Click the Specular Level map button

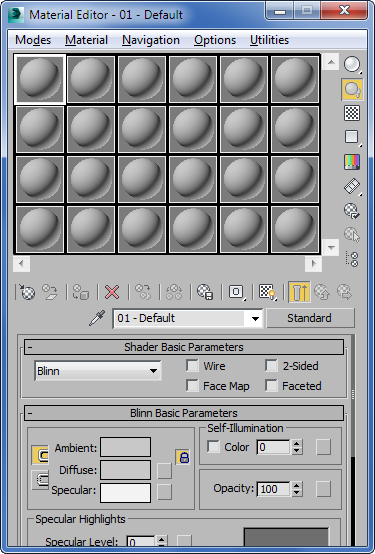pyautogui.click(x=184, y=541)
